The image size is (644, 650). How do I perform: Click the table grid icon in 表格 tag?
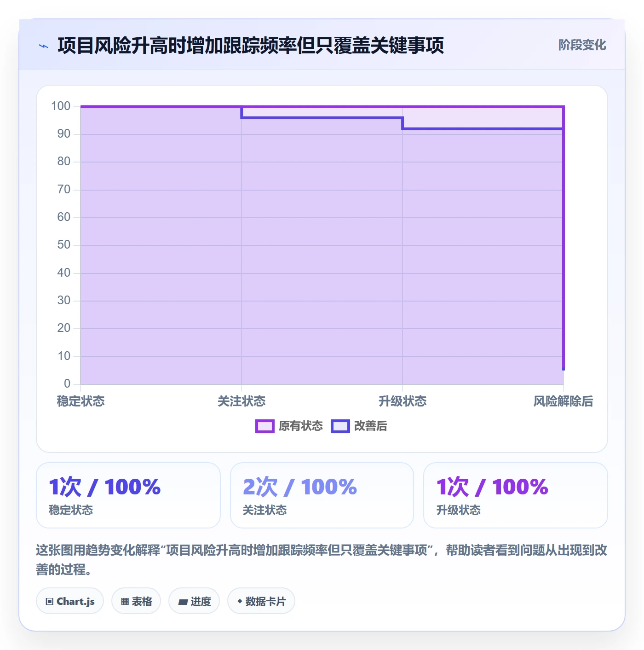tap(125, 601)
